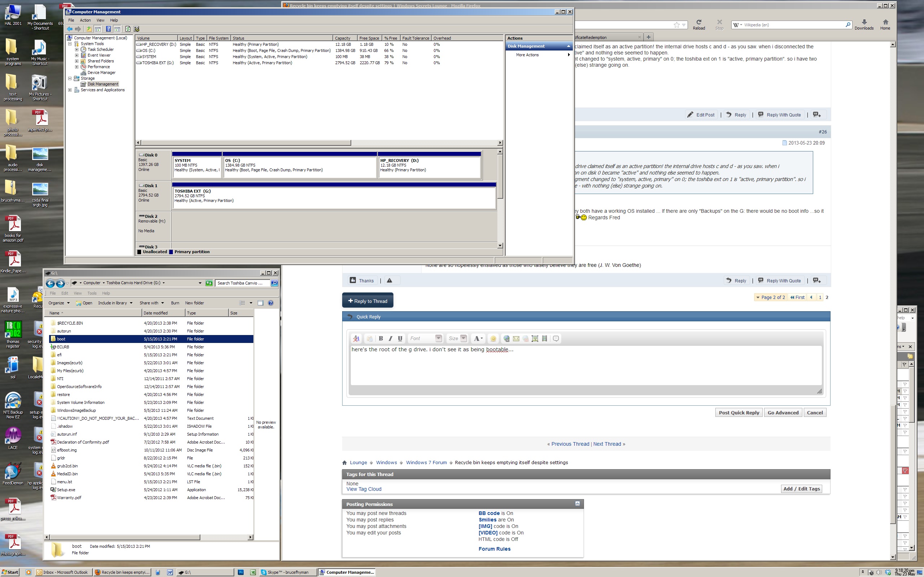Expand the Task Scheduler tree node

[x=77, y=50]
